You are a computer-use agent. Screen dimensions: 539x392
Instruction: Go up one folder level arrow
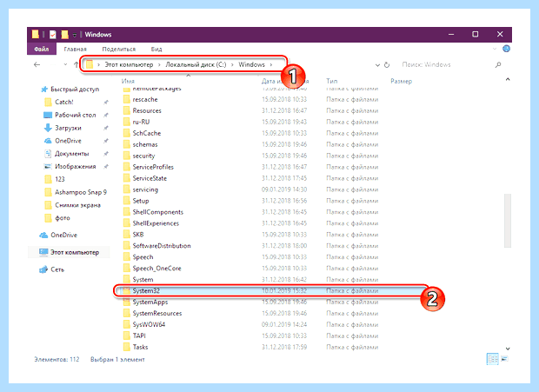76,64
